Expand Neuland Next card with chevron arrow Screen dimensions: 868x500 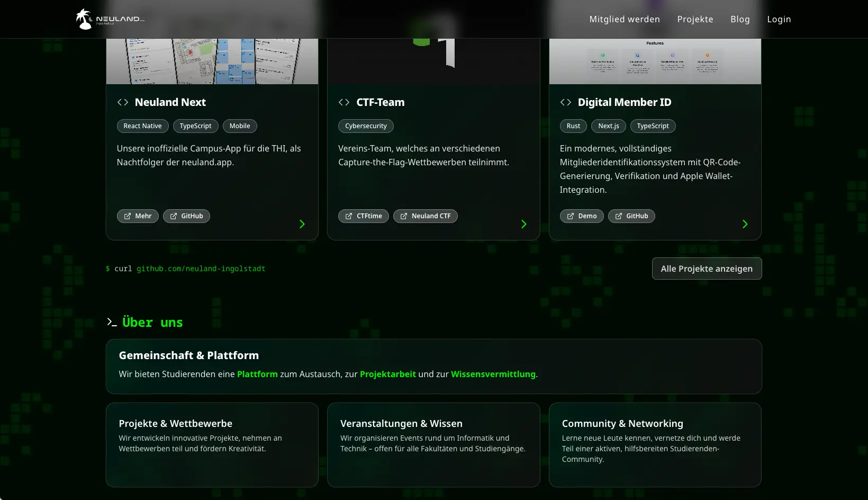pos(302,224)
